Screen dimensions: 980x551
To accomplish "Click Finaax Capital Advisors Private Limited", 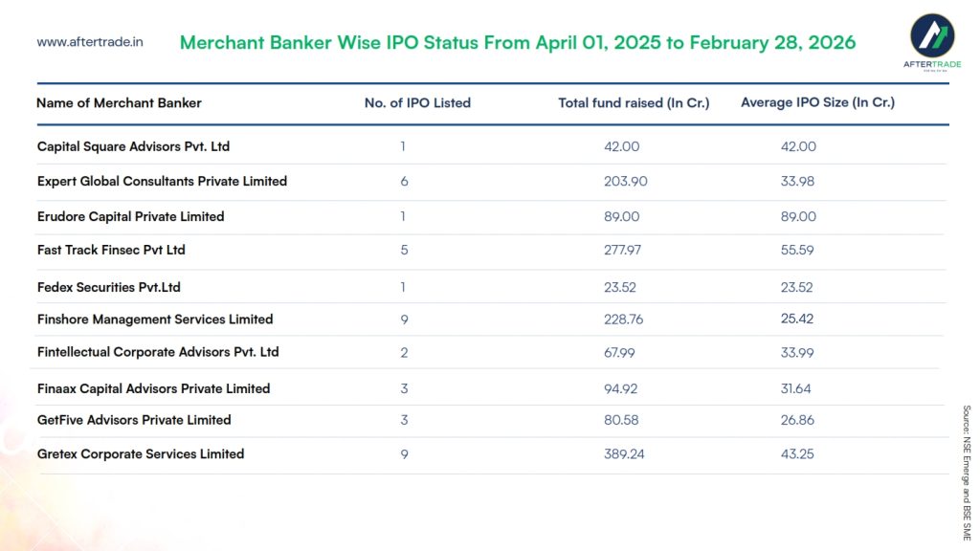I will click(x=153, y=388).
